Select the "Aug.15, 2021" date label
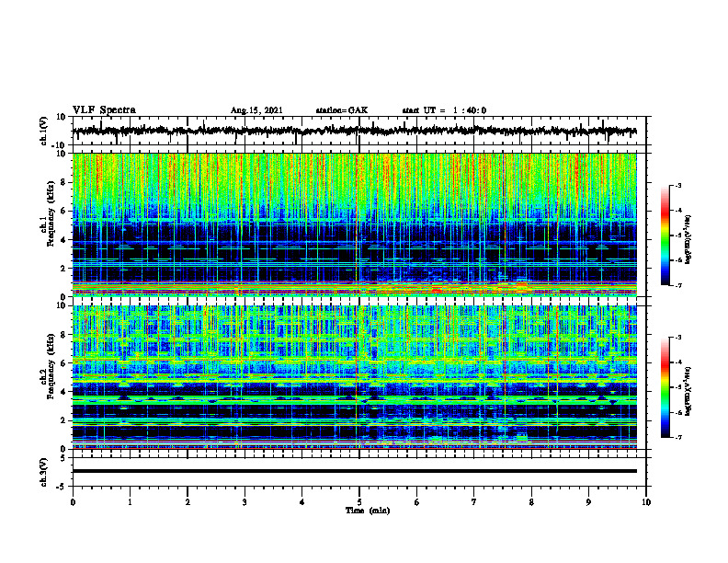This screenshot has height=563, width=728. click(x=256, y=110)
